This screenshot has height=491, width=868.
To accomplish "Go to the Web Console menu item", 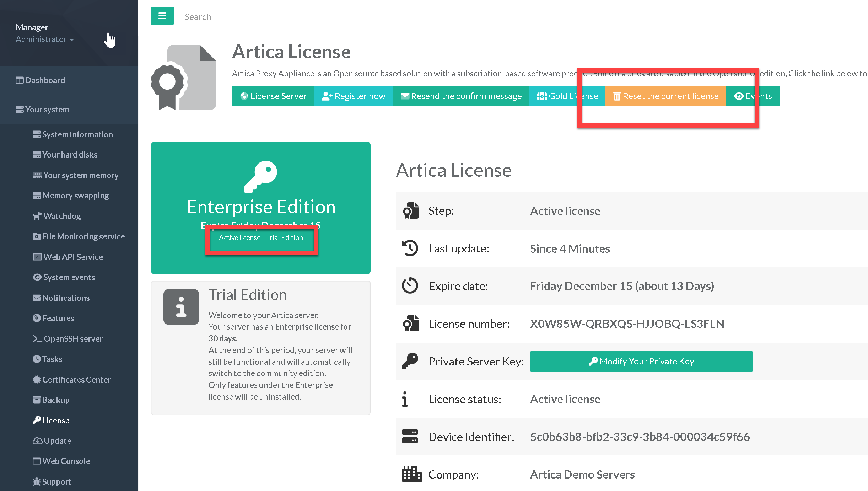I will pos(66,461).
